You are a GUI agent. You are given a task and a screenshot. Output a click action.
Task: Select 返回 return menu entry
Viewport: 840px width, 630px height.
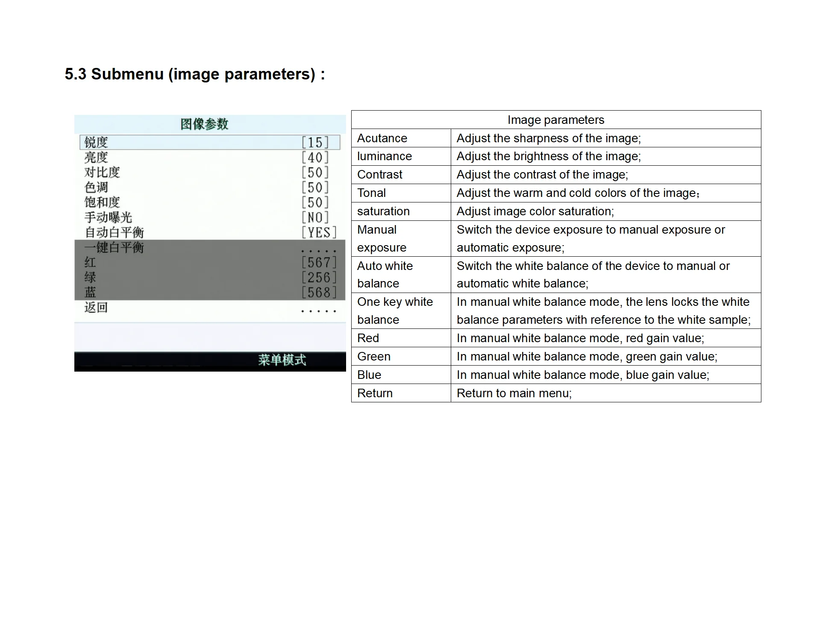pyautogui.click(x=96, y=308)
